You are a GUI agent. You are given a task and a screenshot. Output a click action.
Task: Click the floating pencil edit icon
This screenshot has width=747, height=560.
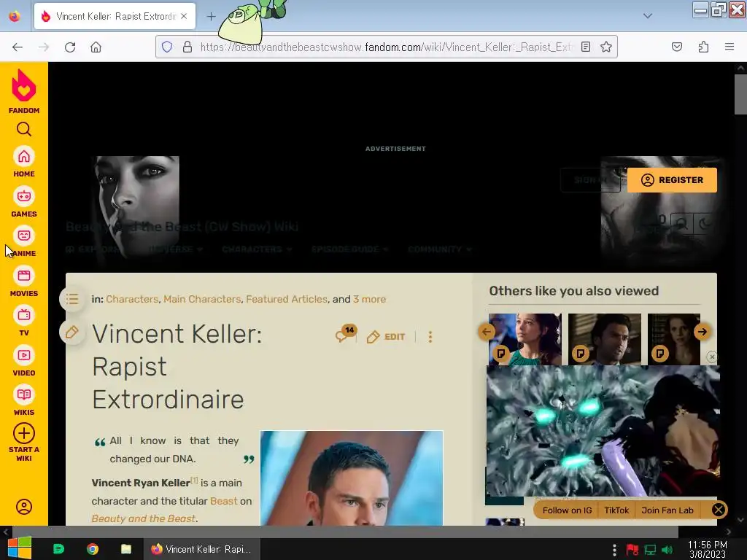click(72, 332)
